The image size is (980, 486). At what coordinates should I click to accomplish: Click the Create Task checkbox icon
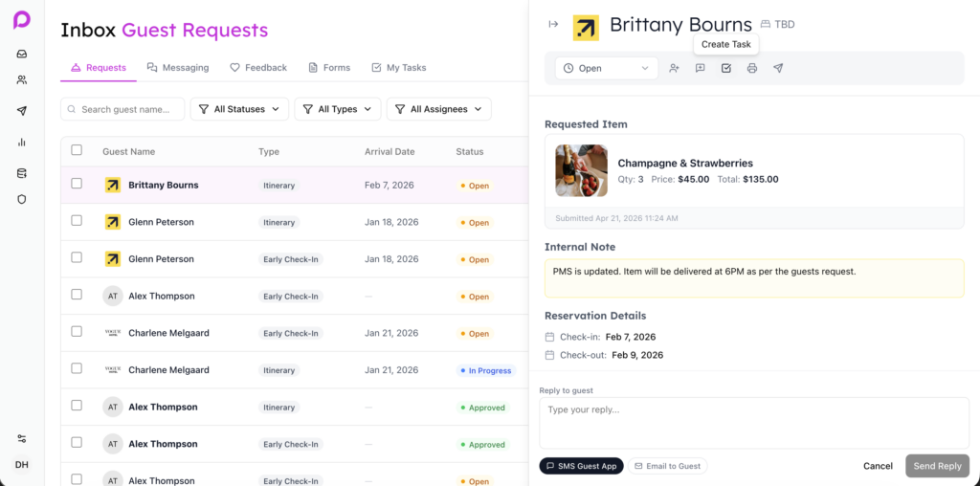coord(726,68)
